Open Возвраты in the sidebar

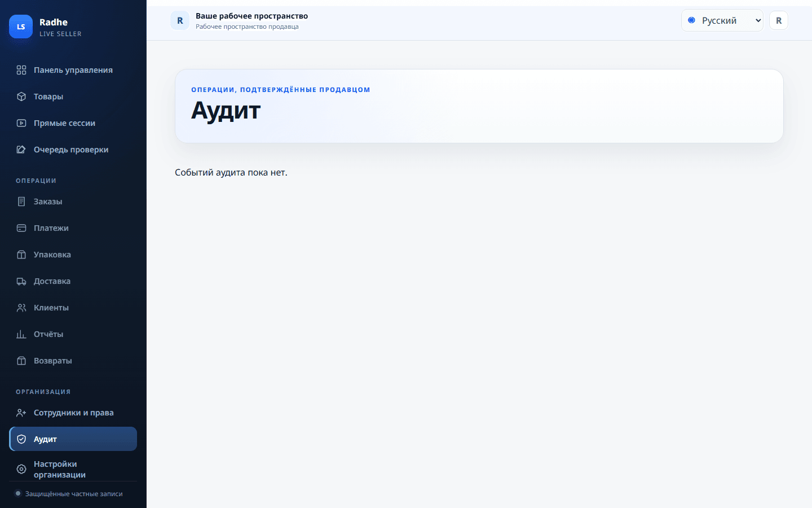[x=73, y=361]
